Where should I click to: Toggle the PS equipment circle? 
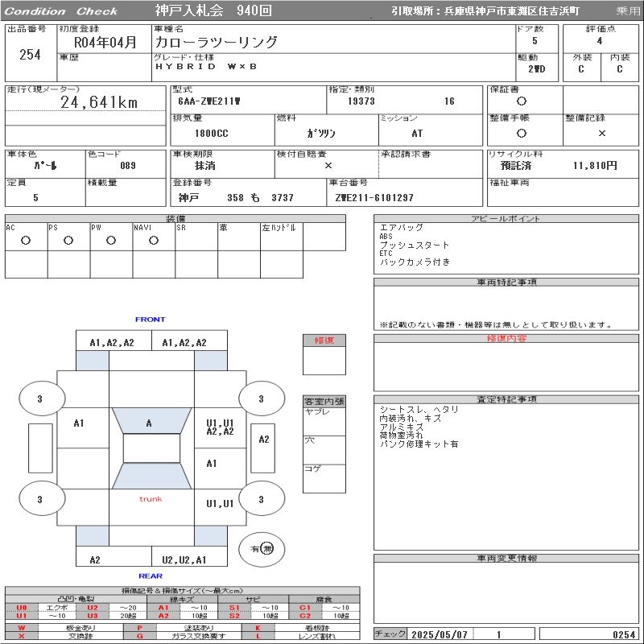(68, 240)
